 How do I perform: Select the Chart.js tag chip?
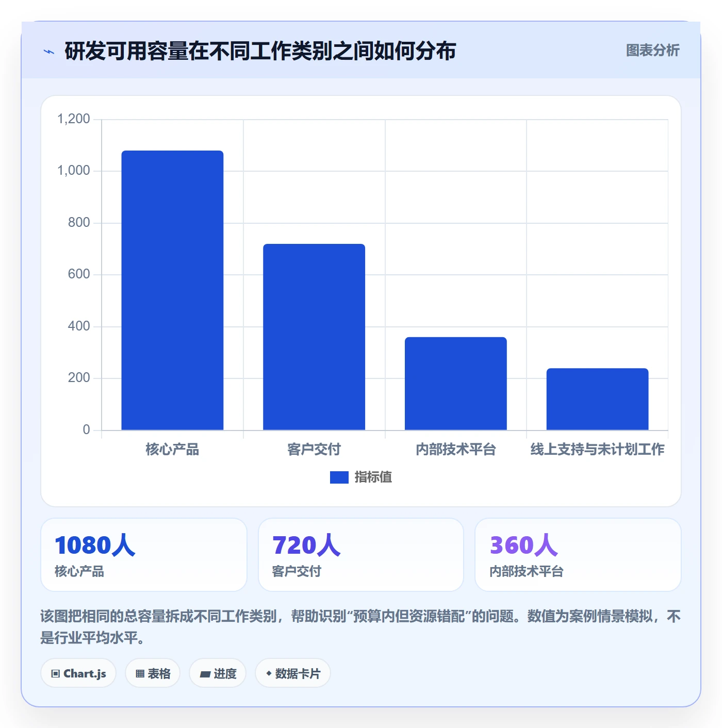(78, 673)
